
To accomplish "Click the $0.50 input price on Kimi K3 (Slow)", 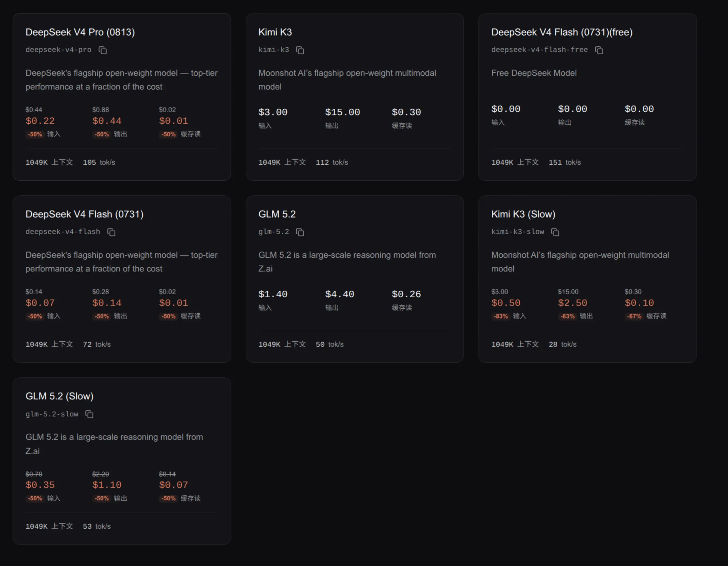I will 506,303.
